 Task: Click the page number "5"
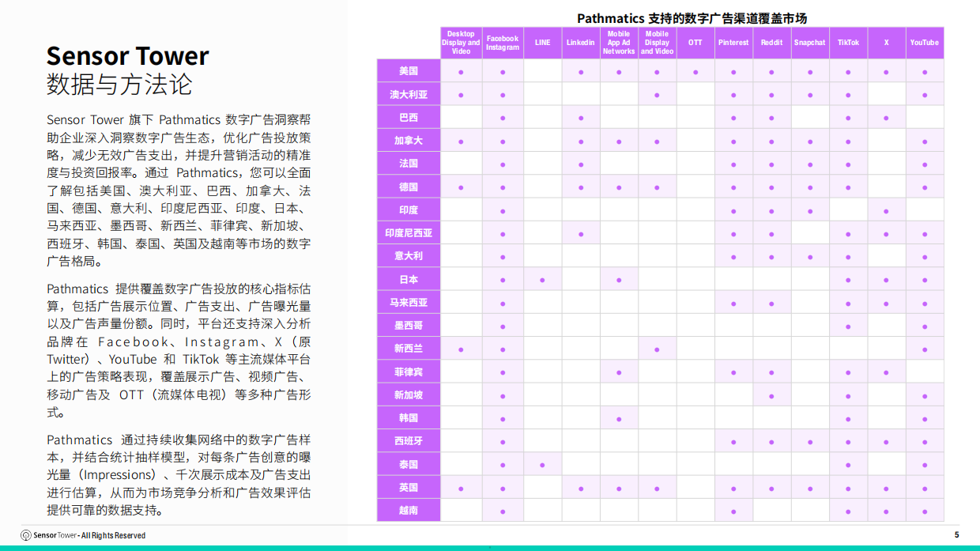956,535
